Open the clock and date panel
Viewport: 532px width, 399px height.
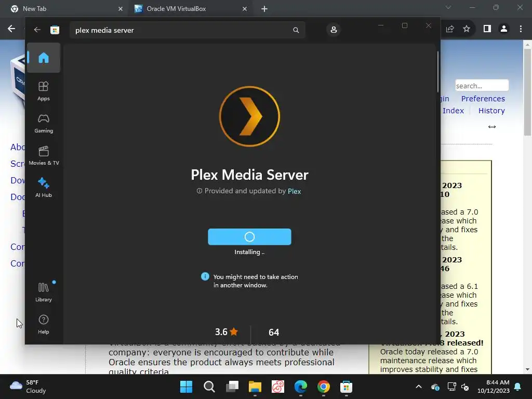[x=494, y=387]
